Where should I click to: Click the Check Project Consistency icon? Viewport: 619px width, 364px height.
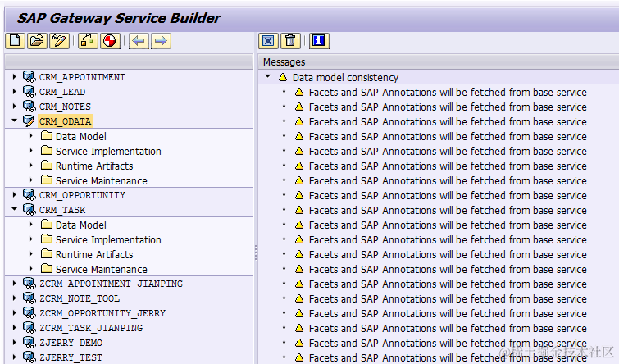(88, 41)
